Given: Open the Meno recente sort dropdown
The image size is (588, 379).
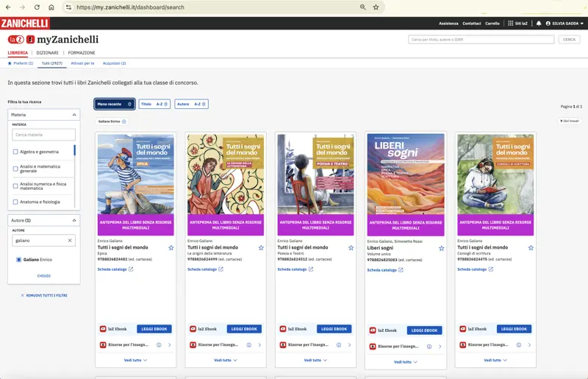Looking at the screenshot, I should 114,105.
